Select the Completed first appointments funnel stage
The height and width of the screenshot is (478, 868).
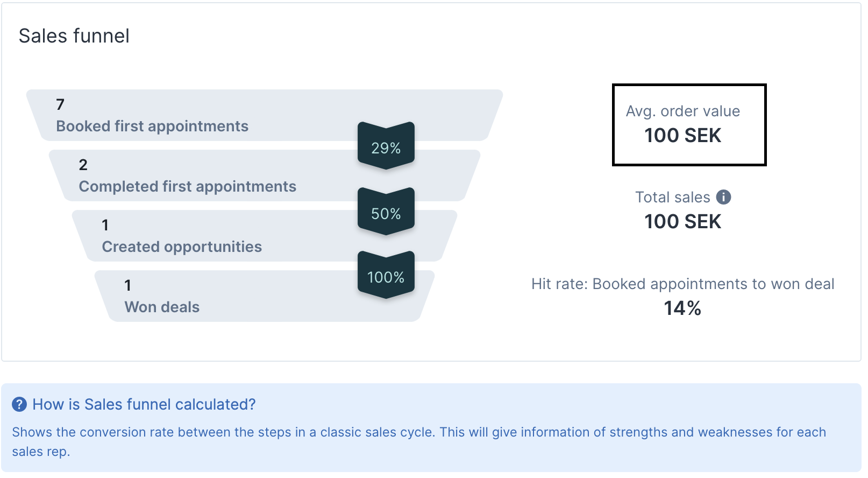(265, 175)
